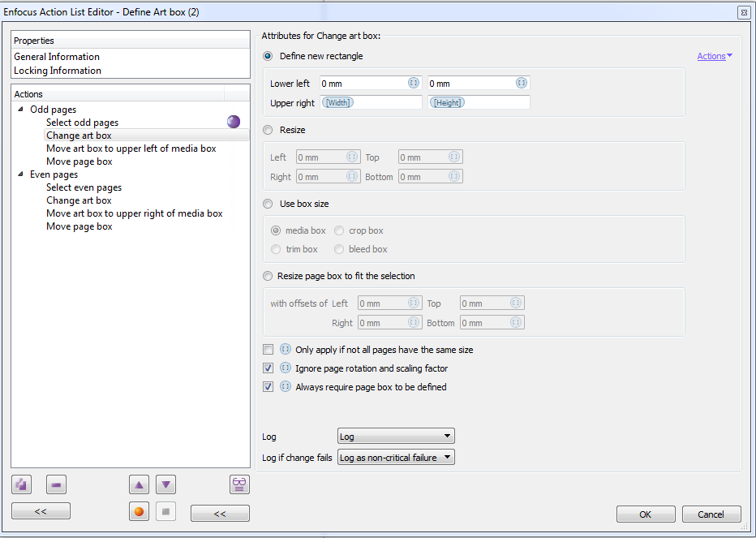Click the purple sphere beside Select odd pages
Image resolution: width=756 pixels, height=538 pixels.
point(234,123)
